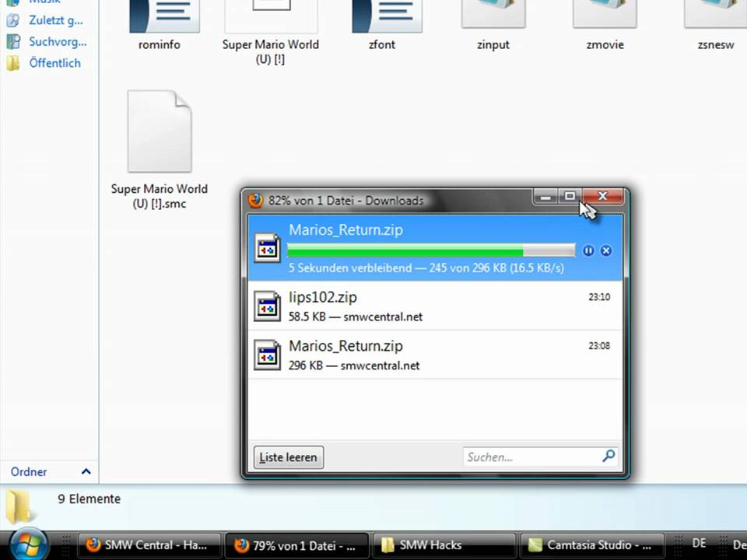Cancel the active Marios_Return.zip download

coord(606,250)
